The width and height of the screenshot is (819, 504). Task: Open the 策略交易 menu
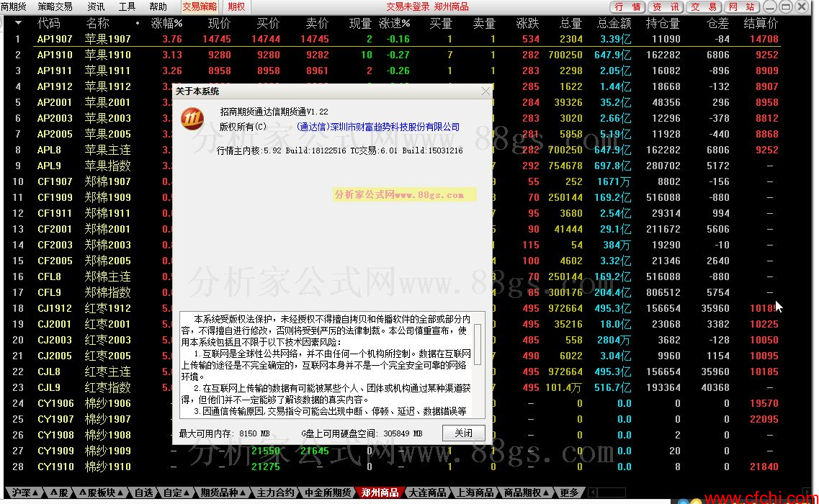(54, 6)
